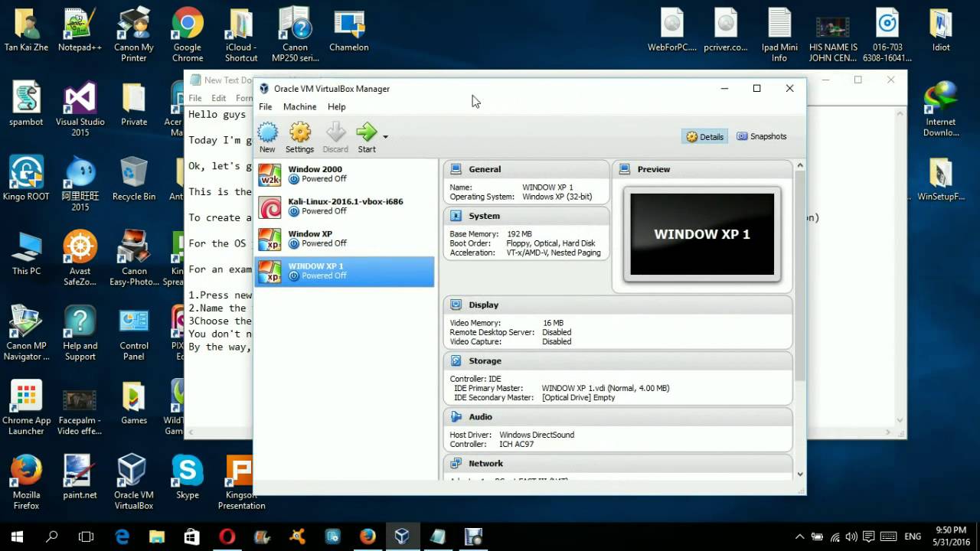Open Kingo ROOT desktop icon
980x551 pixels.
(x=26, y=179)
